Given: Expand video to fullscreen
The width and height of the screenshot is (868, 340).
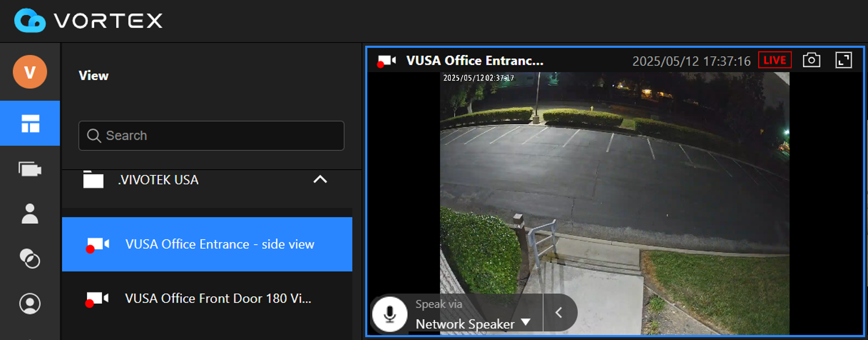Looking at the screenshot, I should [x=843, y=61].
